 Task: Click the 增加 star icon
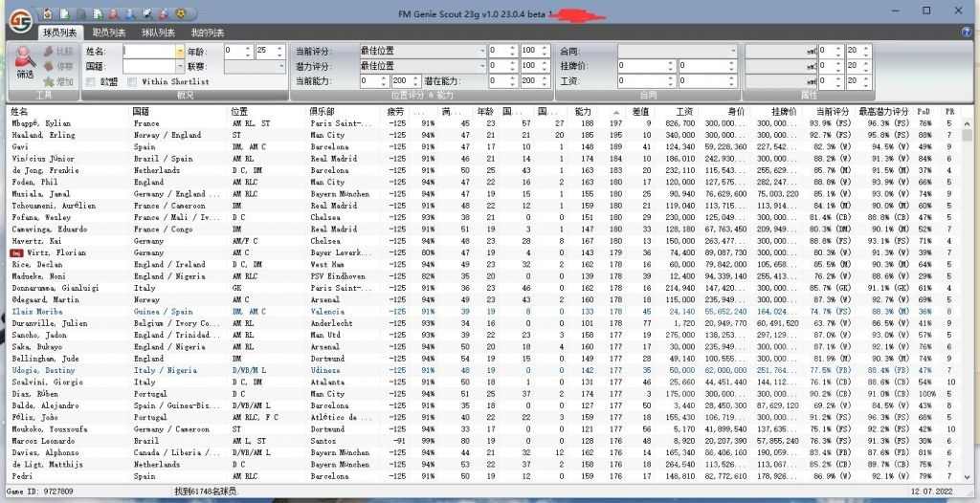click(x=48, y=81)
